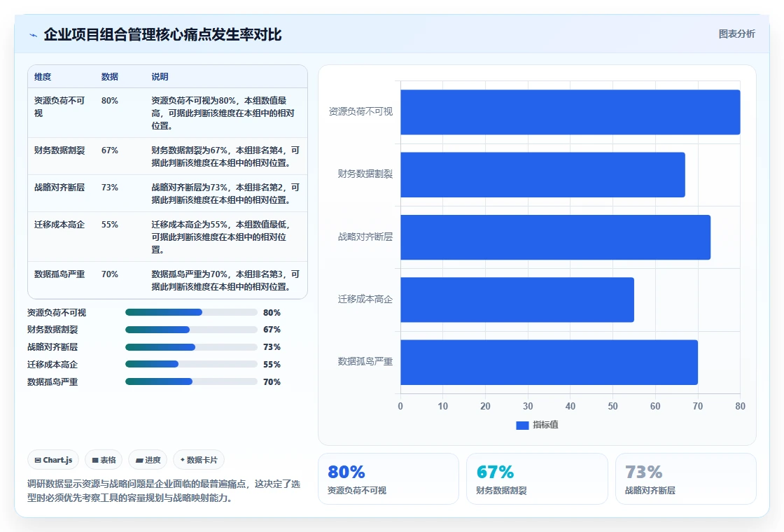Click the description saying 本组数值最高
Viewport: 784px width, 532px height.
click(223, 113)
